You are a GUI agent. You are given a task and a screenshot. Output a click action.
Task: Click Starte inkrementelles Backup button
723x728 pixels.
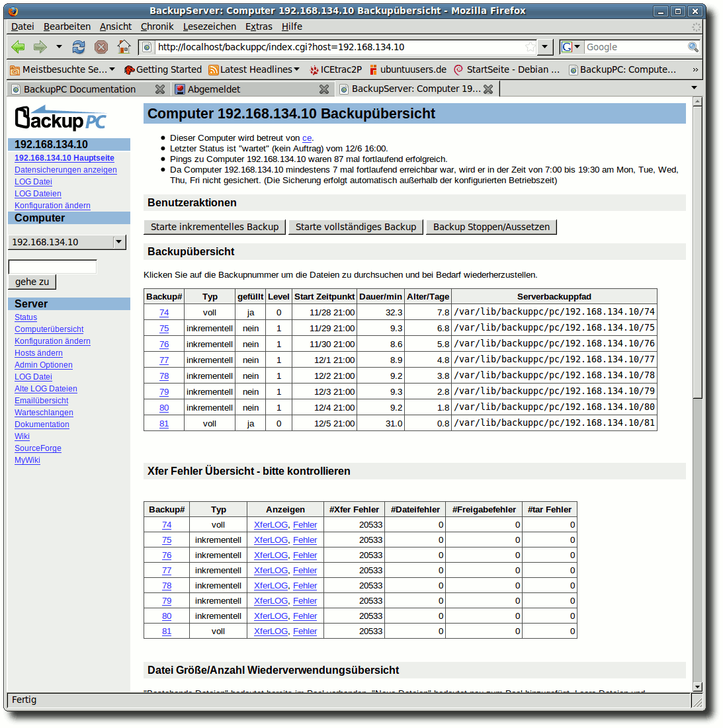(x=214, y=227)
